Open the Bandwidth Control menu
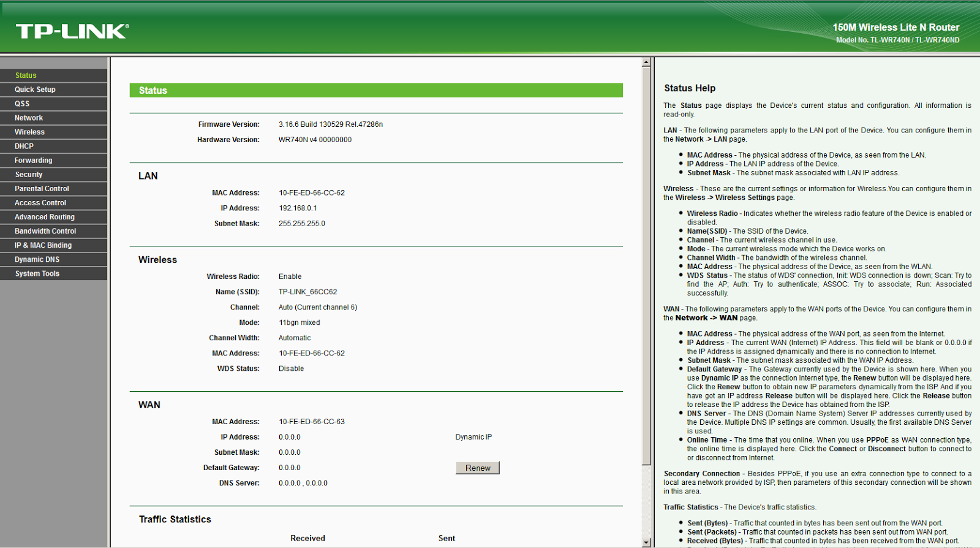 click(x=54, y=231)
